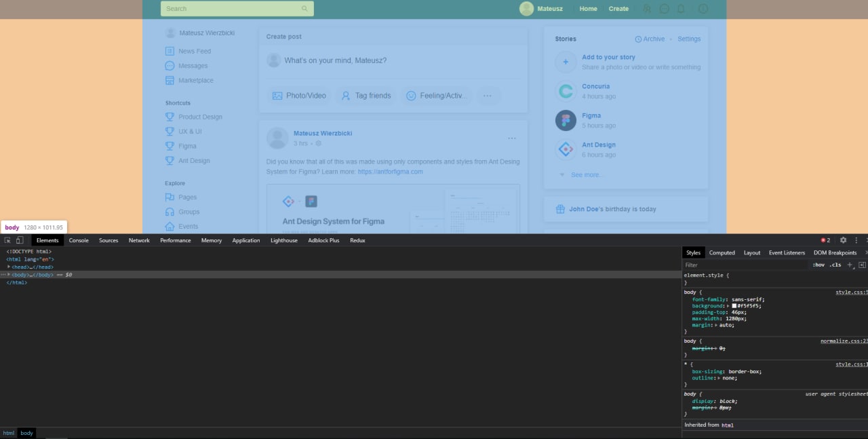Open the Layout tab in styles pane
Viewport: 868px width, 439px height.
tap(752, 252)
